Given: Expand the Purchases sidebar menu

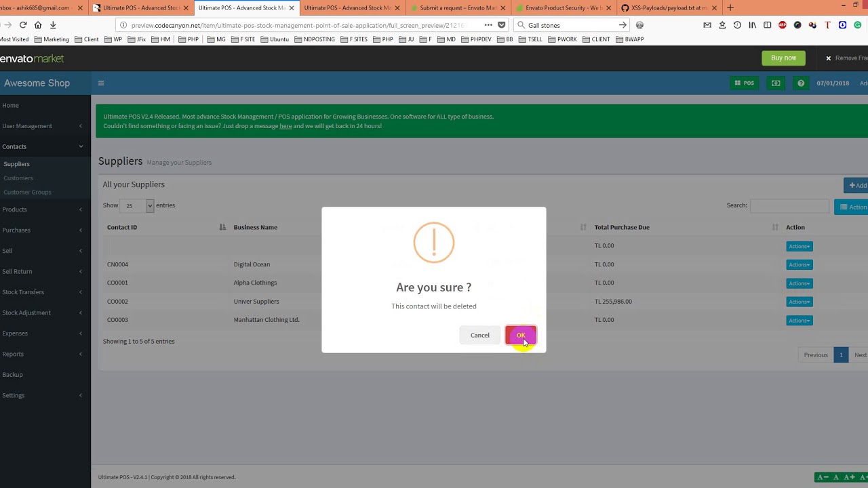Looking at the screenshot, I should (x=45, y=230).
